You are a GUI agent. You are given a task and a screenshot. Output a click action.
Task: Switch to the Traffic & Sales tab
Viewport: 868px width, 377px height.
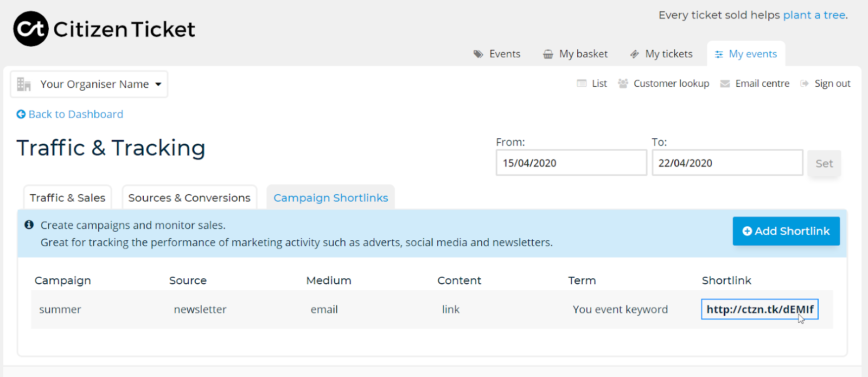(x=67, y=198)
